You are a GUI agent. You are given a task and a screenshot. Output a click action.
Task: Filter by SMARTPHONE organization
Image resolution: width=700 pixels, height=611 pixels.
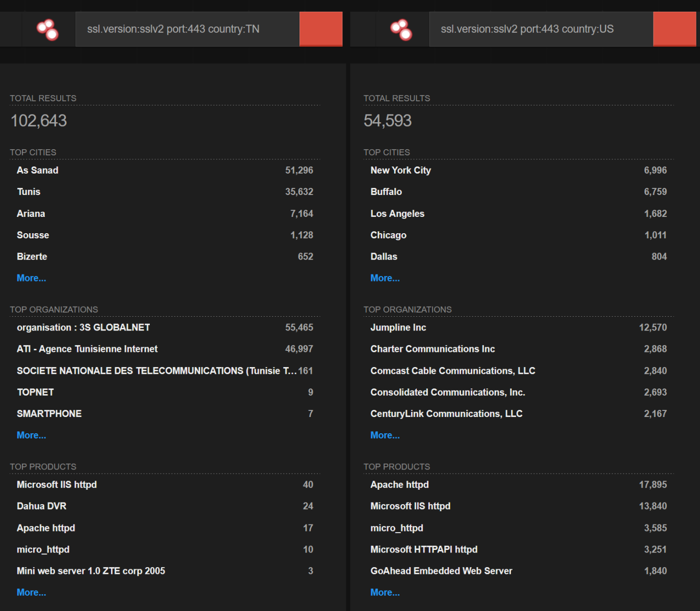coord(49,413)
